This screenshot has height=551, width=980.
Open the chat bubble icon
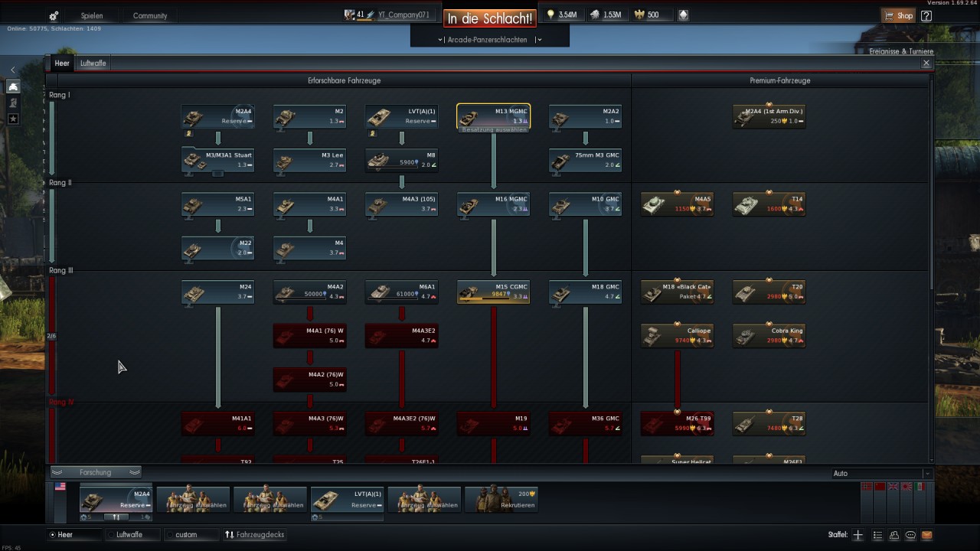(910, 535)
